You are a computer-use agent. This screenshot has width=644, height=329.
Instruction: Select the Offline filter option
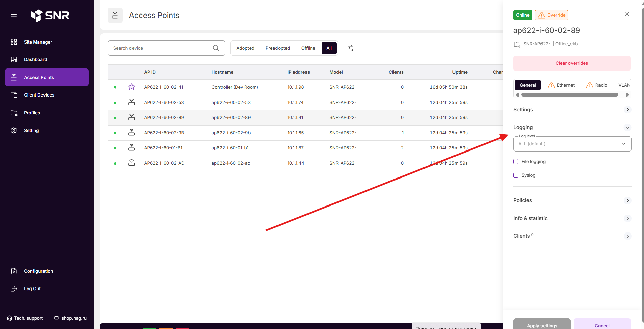click(x=308, y=48)
